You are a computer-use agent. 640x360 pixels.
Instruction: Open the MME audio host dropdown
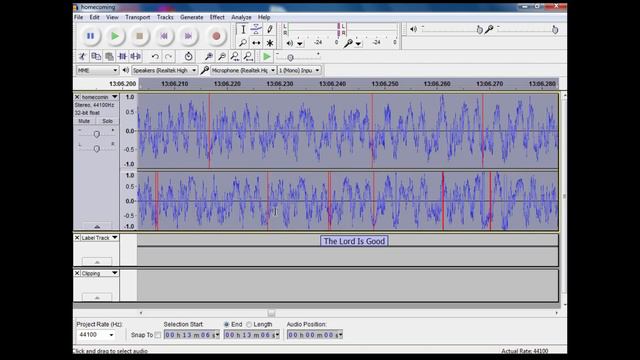pyautogui.click(x=97, y=70)
